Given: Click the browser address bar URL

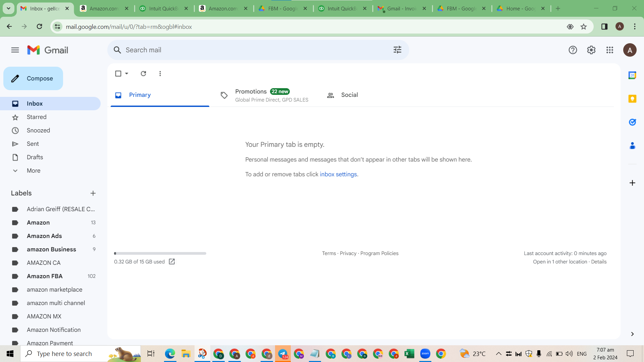Looking at the screenshot, I should [x=129, y=26].
